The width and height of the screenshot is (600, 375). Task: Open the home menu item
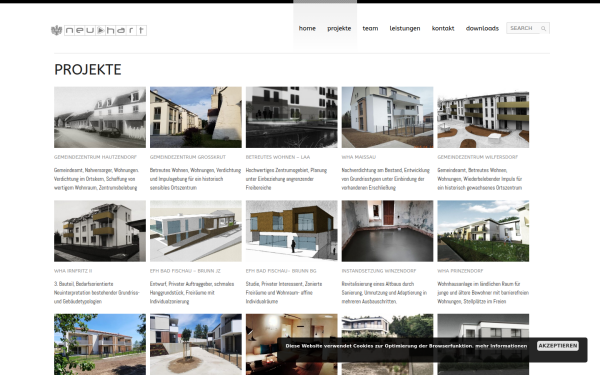click(x=307, y=28)
